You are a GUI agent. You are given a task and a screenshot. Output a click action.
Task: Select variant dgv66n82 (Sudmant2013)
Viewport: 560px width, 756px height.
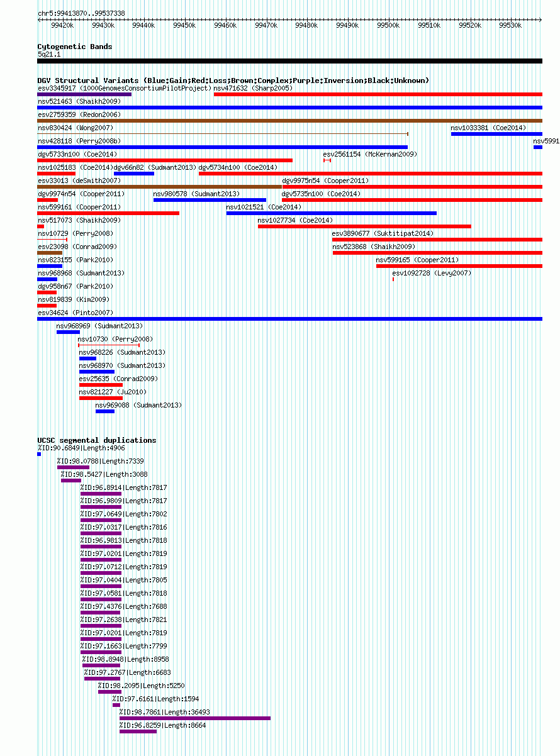point(134,174)
